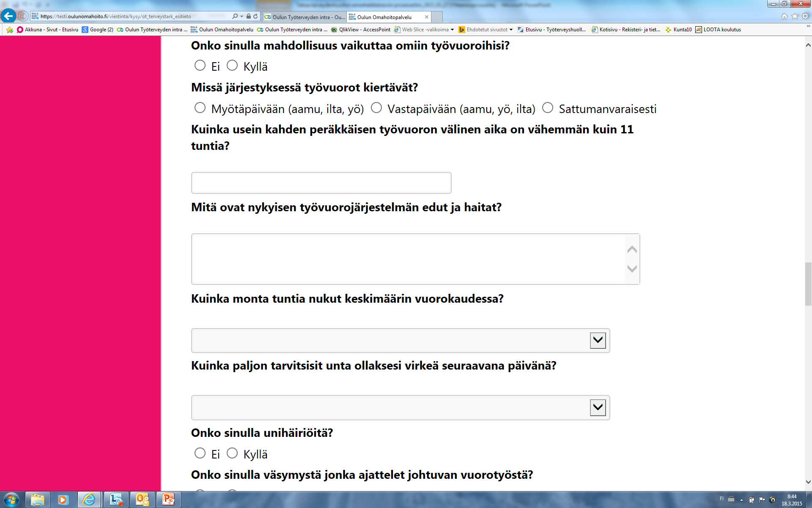Screen dimensions: 812x508
Task: Open Windows Explorer from the taskbar
Action: click(x=38, y=500)
